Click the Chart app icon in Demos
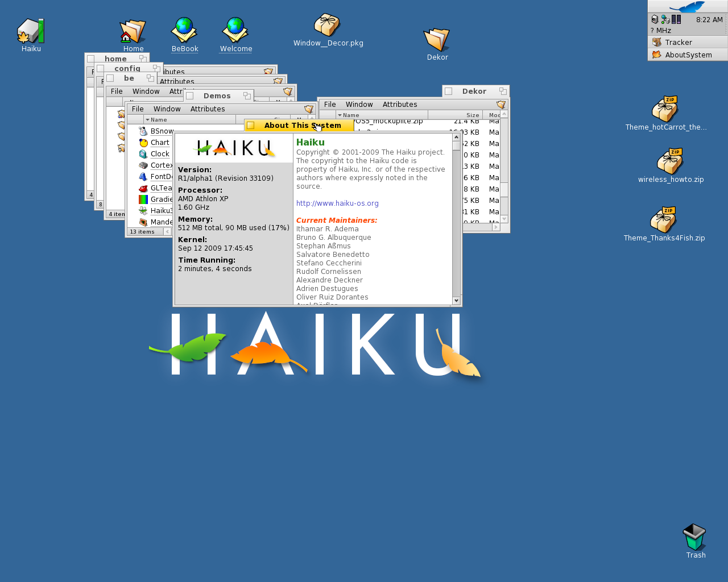 click(143, 143)
